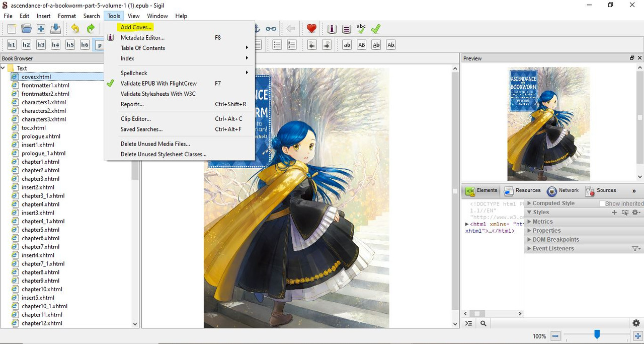This screenshot has height=344, width=644.
Task: Click the inspector search magnifier icon
Action: 483,323
